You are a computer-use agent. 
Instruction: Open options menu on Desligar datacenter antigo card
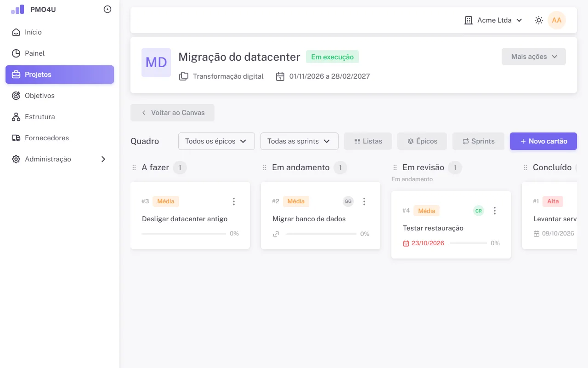(x=234, y=201)
